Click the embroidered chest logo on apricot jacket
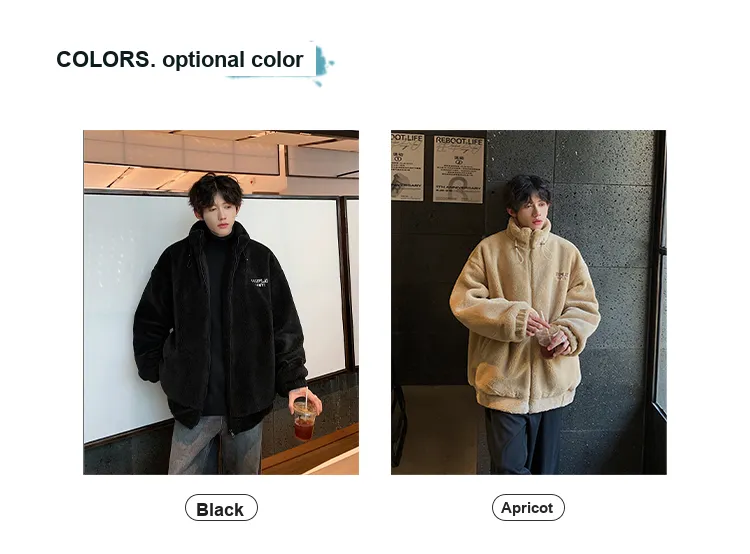The height and width of the screenshot is (554, 750). pyautogui.click(x=561, y=276)
